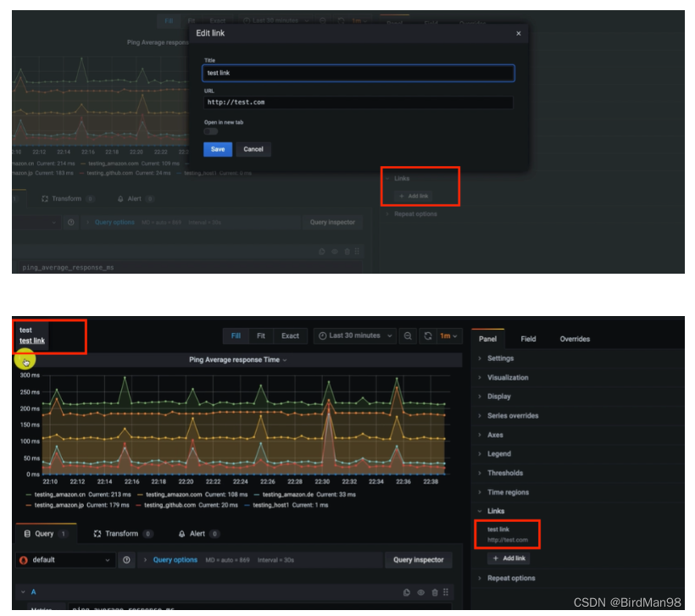Select the Fill view mode
The width and height of the screenshot is (695, 616).
click(x=236, y=336)
